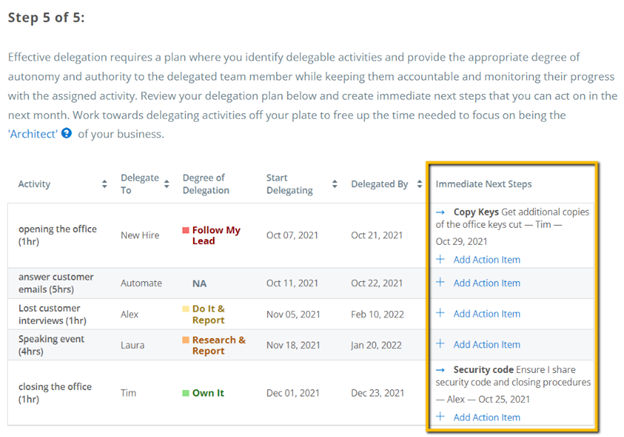Open the Copy Keys action item
The width and height of the screenshot is (624, 437).
click(x=476, y=212)
